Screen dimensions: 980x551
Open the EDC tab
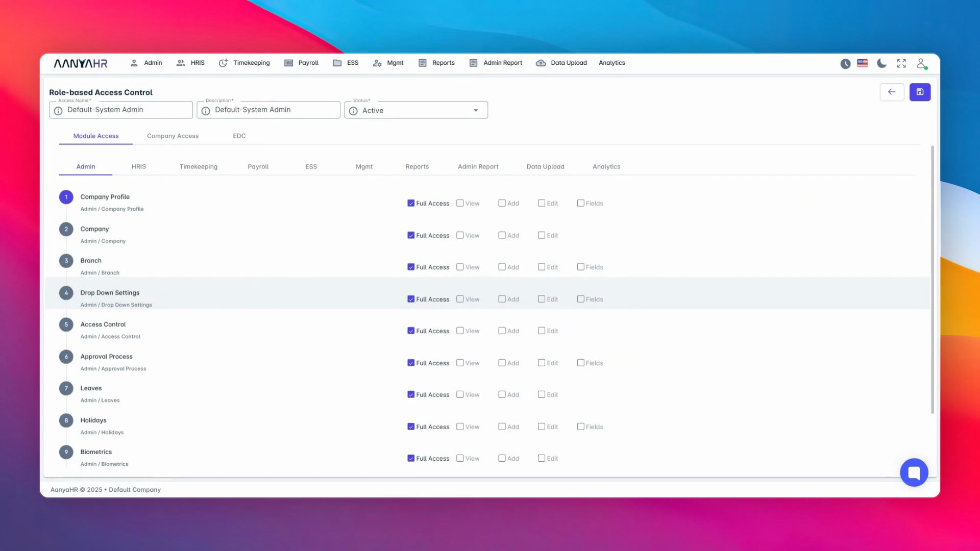[239, 136]
